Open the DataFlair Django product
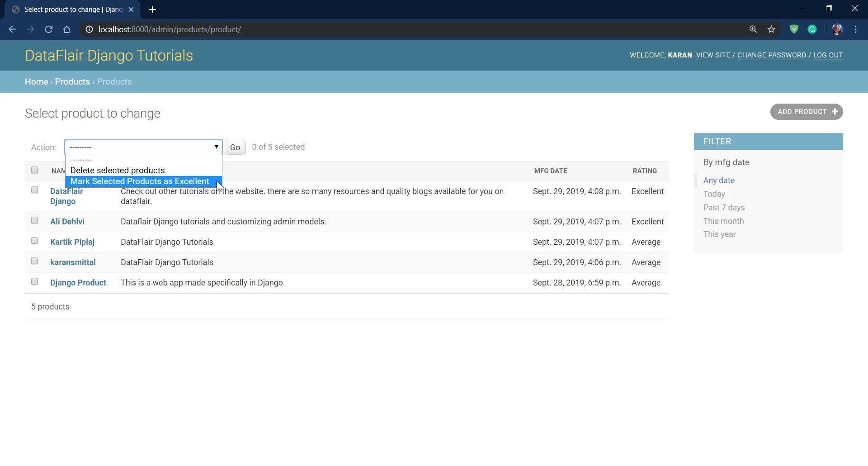 pyautogui.click(x=66, y=196)
